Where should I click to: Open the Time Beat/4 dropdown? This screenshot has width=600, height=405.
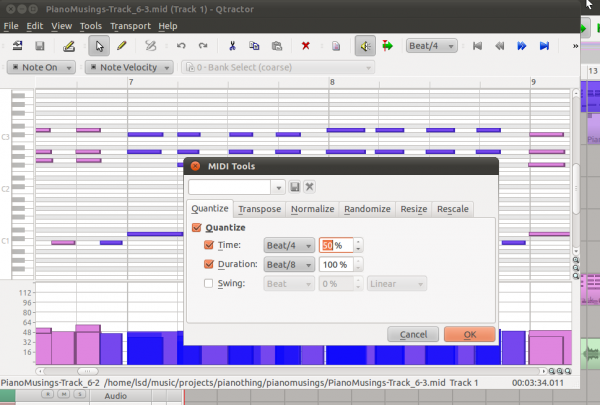(289, 245)
